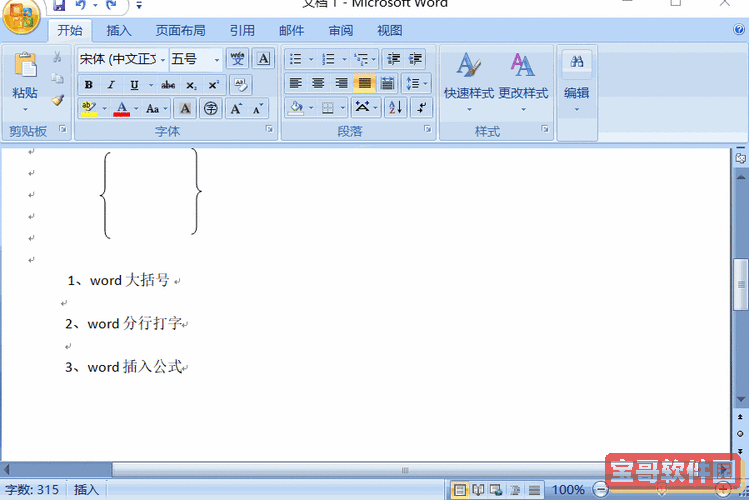Click word count 字数: 315
749x500 pixels.
32,489
